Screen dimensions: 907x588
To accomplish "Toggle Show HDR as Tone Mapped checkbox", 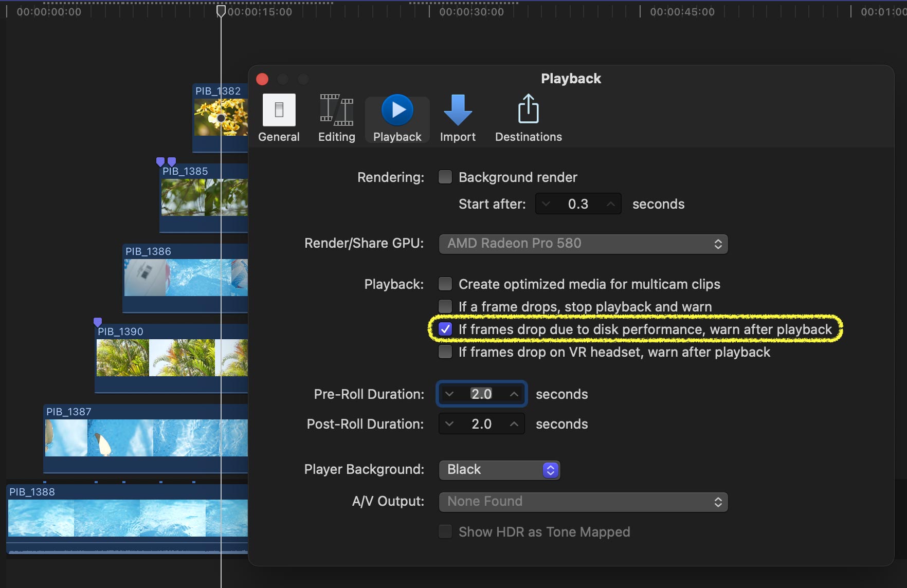I will pos(445,532).
